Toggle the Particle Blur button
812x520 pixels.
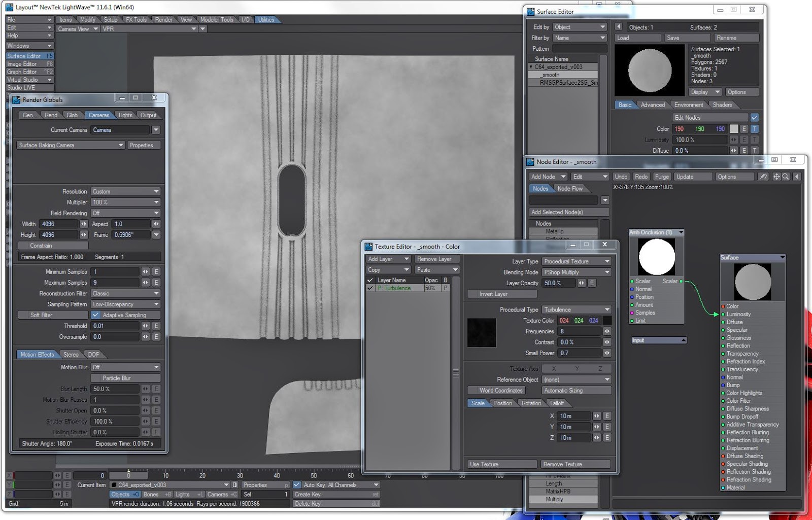[125, 378]
